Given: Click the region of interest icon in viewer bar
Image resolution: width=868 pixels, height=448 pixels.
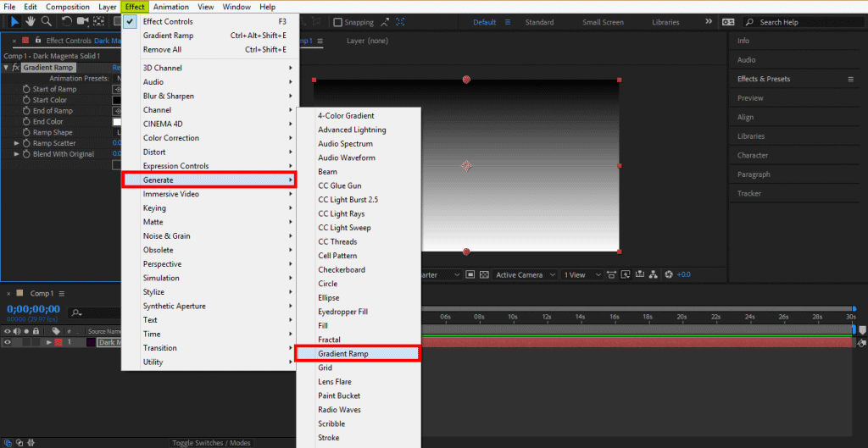Looking at the screenshot, I should tap(470, 274).
